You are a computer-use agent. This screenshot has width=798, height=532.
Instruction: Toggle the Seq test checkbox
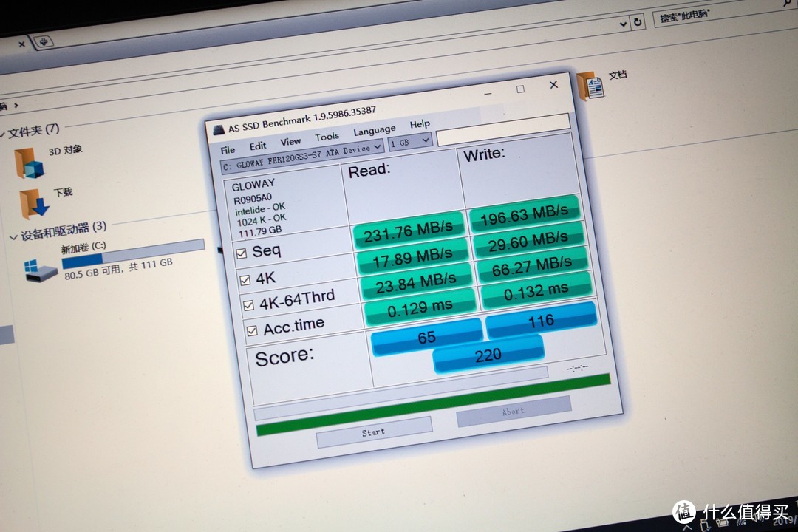(x=241, y=253)
